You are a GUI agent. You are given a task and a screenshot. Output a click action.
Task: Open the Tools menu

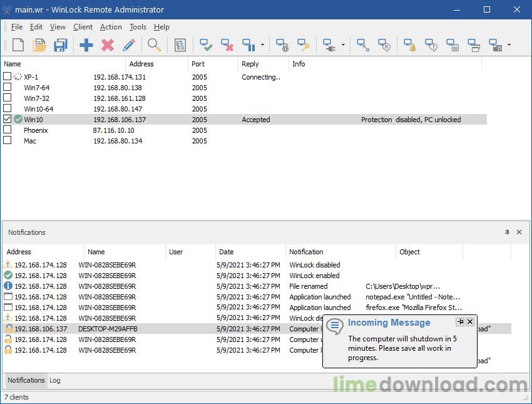pos(138,27)
